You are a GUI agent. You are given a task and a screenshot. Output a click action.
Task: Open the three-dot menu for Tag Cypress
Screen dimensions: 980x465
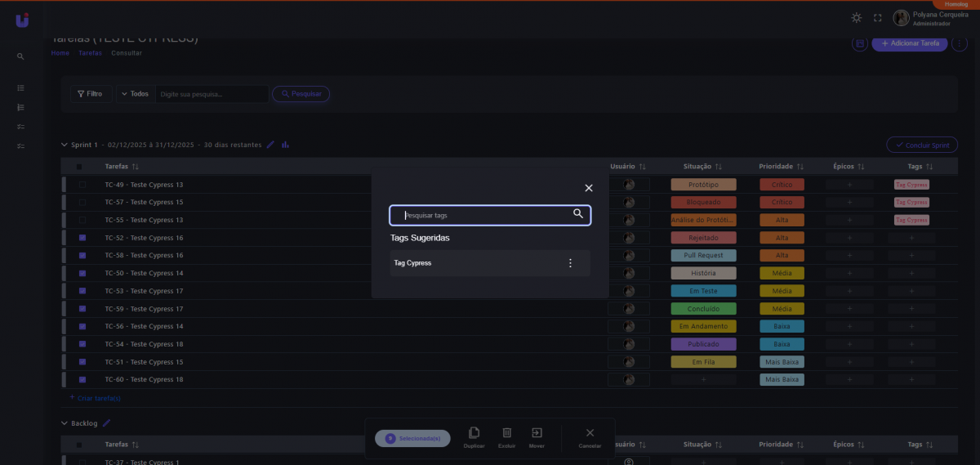570,263
